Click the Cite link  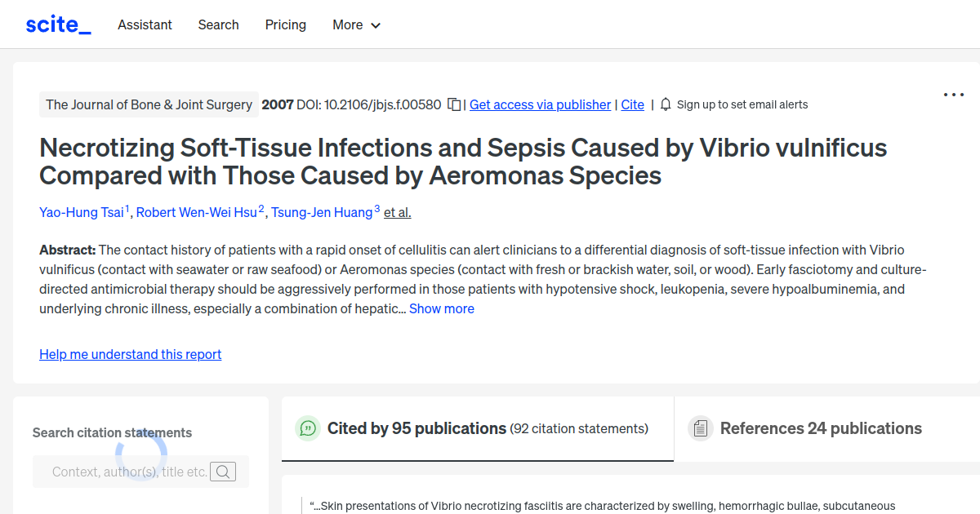tap(632, 104)
